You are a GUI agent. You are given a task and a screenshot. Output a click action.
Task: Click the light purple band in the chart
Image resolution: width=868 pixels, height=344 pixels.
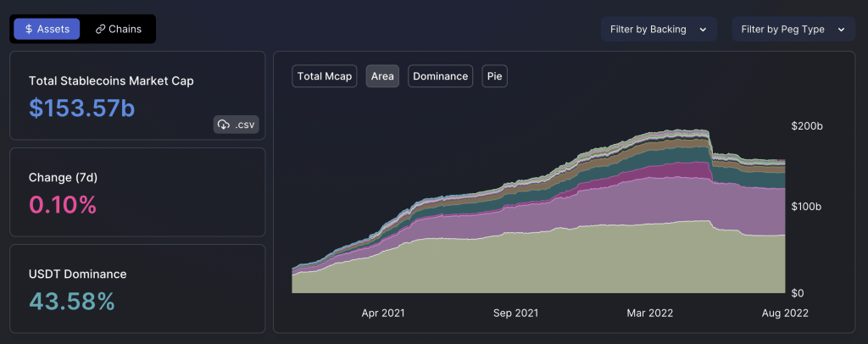593,208
